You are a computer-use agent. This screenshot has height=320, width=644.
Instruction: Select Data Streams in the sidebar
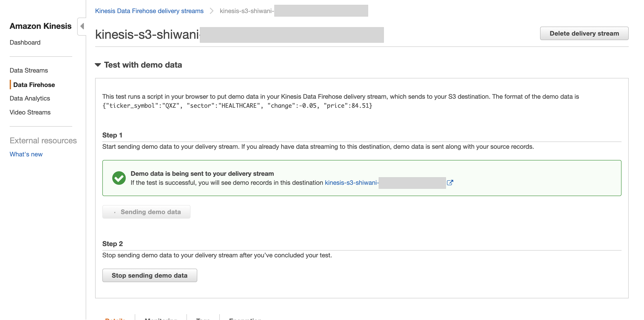(29, 70)
